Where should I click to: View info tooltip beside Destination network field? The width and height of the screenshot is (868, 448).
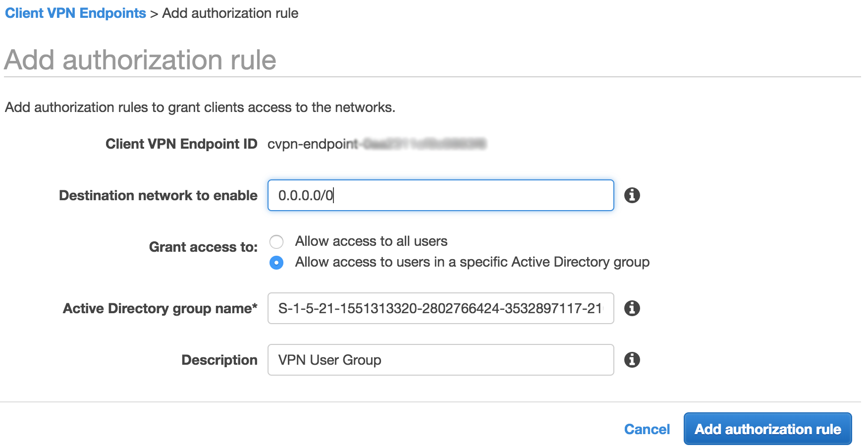633,195
